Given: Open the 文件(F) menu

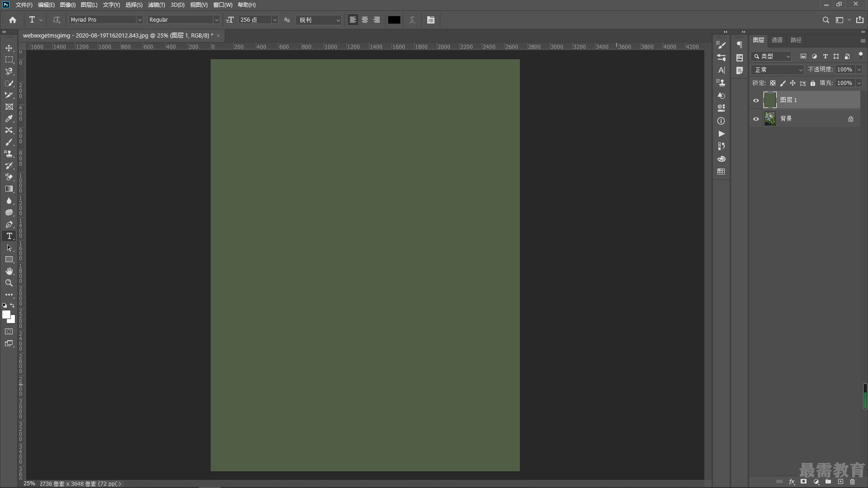Looking at the screenshot, I should click(24, 5).
